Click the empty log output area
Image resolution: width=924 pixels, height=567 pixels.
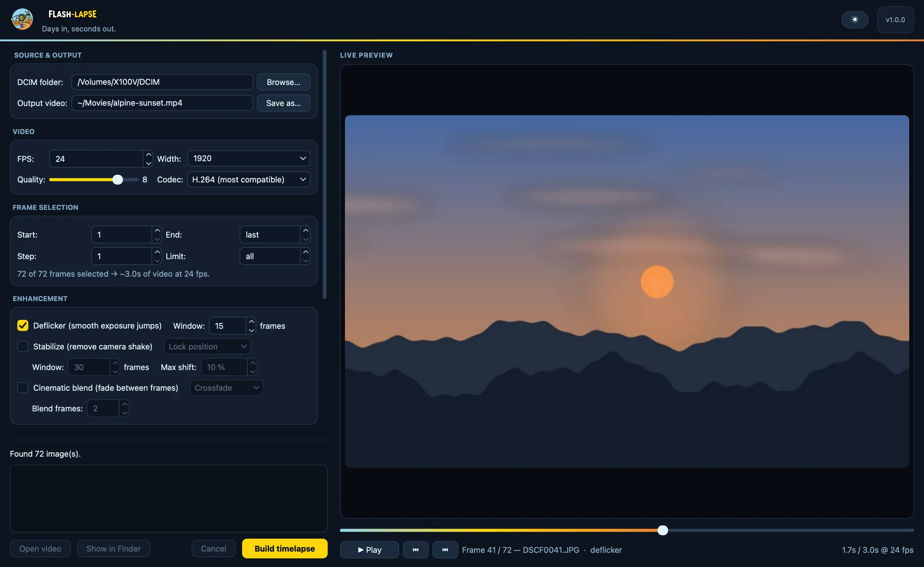[169, 498]
